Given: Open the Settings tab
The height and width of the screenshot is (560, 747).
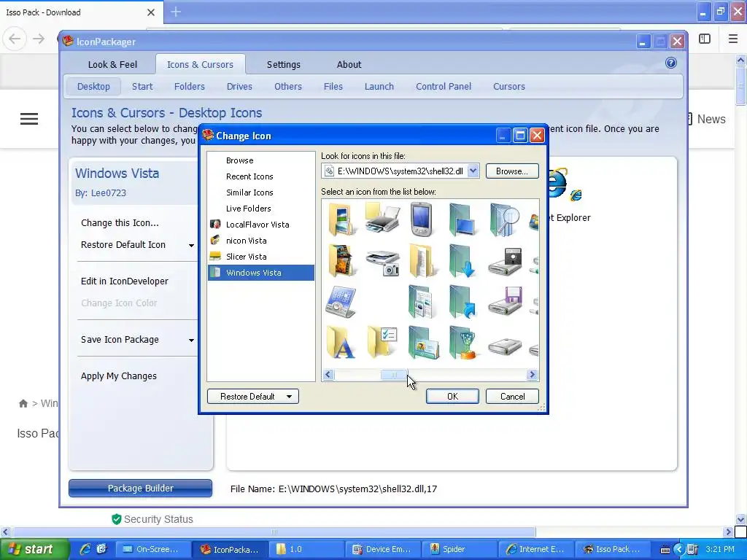Looking at the screenshot, I should pyautogui.click(x=284, y=65).
